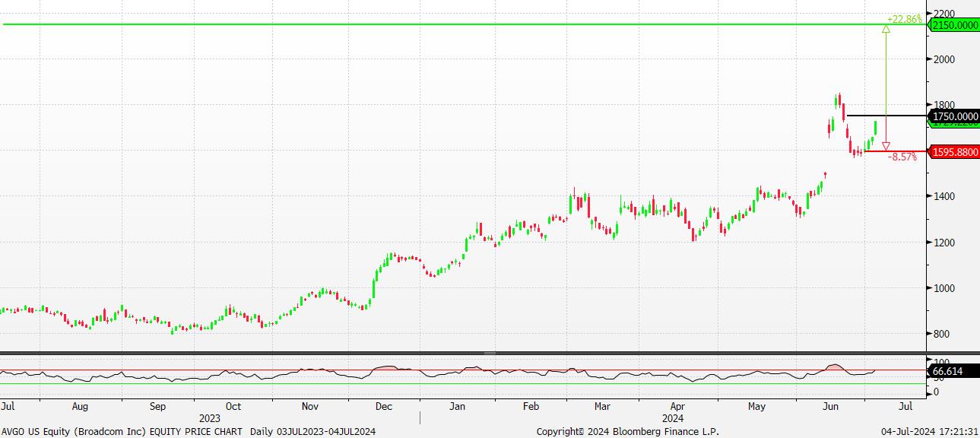
Task: Select the black 1750.0000 price tag
Action: tap(956, 116)
